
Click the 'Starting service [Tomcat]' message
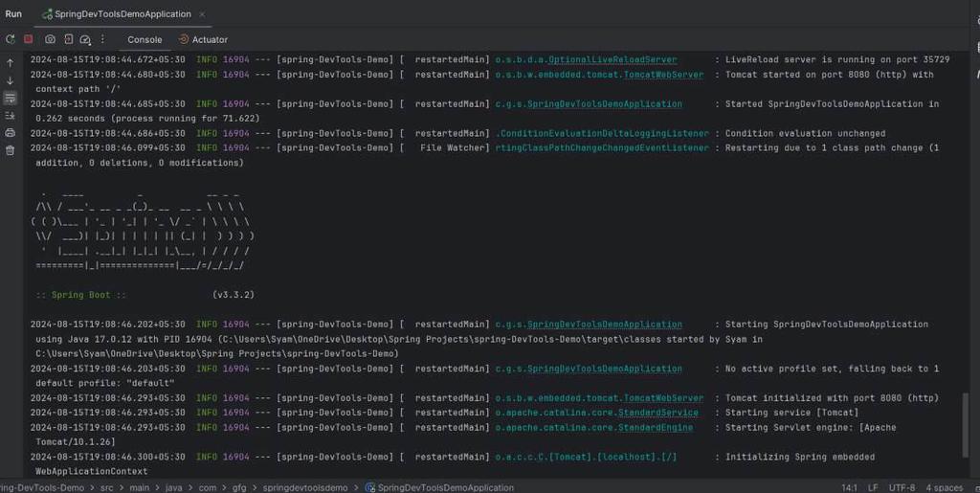click(791, 413)
